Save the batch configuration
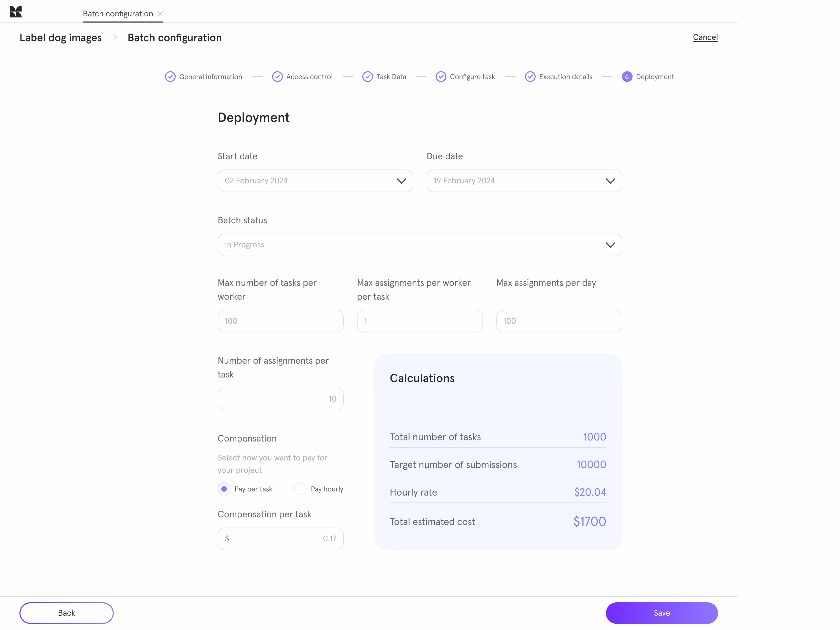 tap(661, 613)
